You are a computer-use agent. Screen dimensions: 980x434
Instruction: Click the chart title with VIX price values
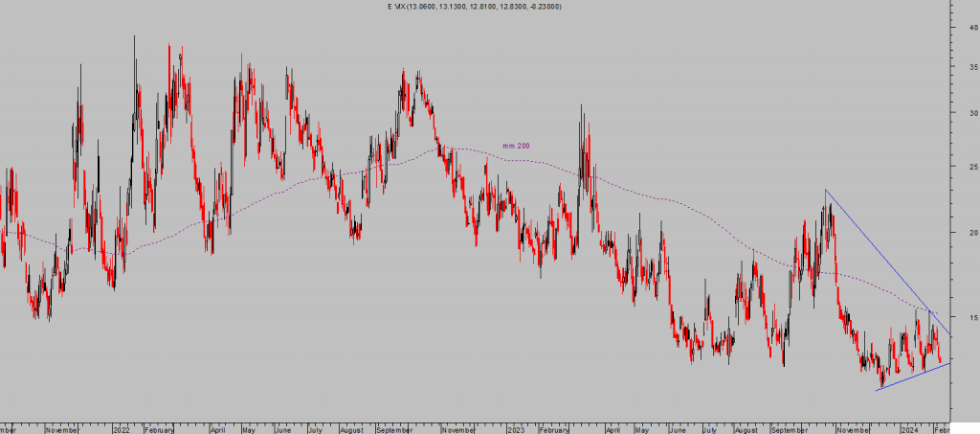click(475, 7)
